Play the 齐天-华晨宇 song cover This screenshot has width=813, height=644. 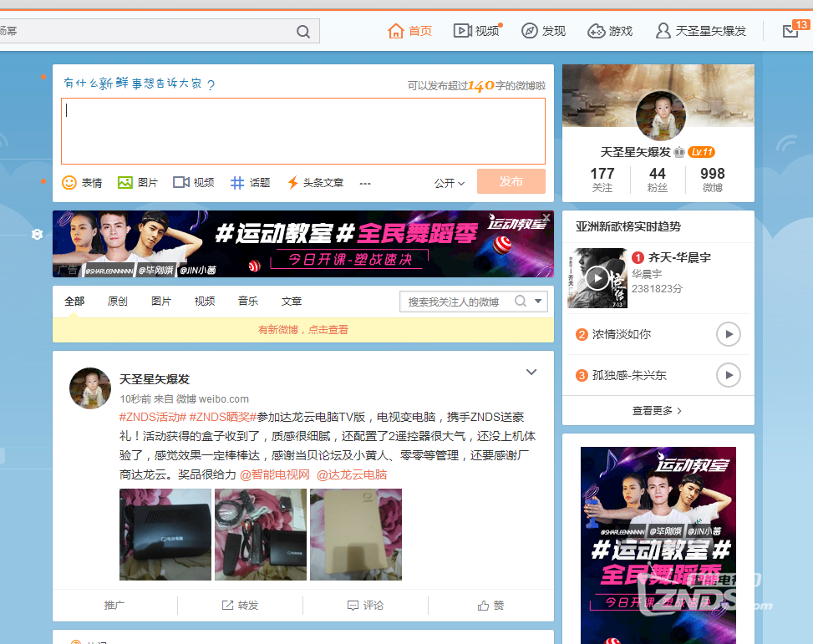[597, 278]
